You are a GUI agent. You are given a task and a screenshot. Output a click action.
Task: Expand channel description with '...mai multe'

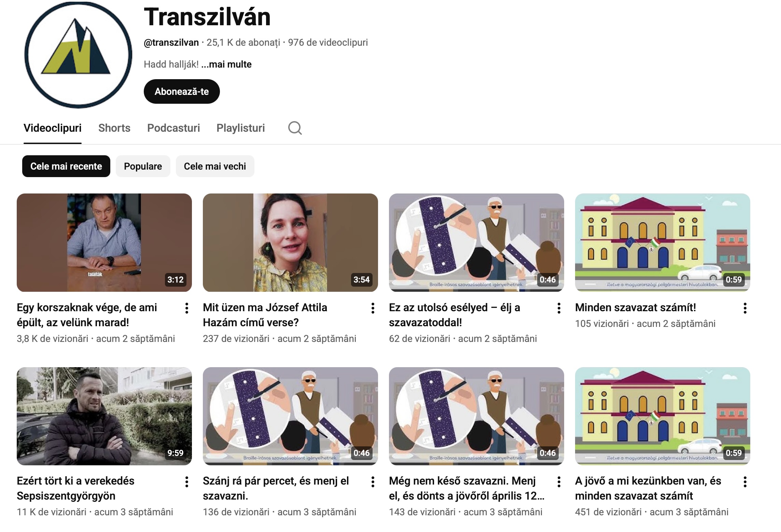(x=226, y=64)
